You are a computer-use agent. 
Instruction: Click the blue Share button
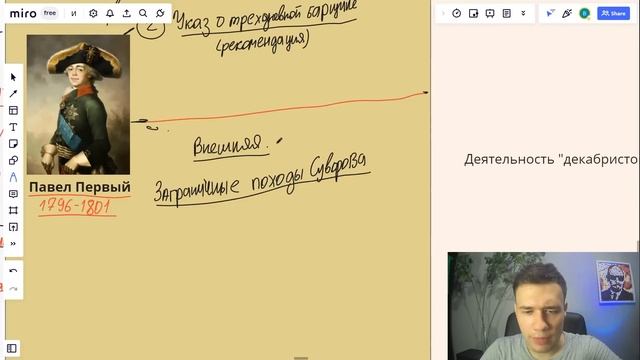pyautogui.click(x=613, y=13)
